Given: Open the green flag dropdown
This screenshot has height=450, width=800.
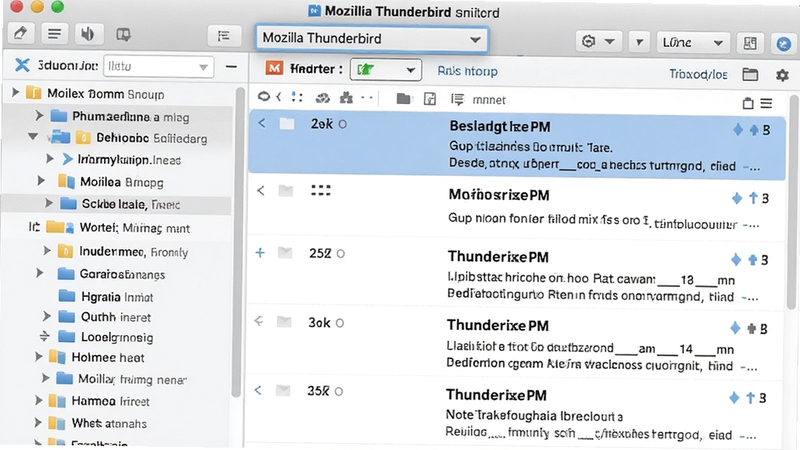Looking at the screenshot, I should (x=386, y=70).
